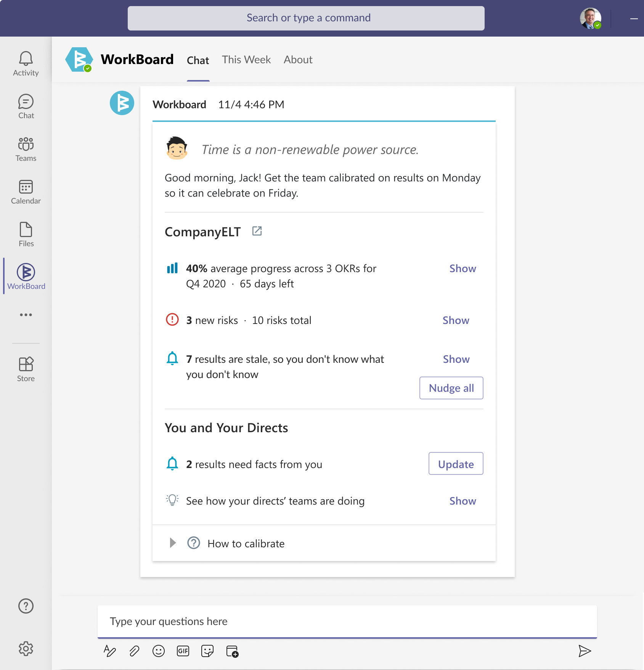644x670 pixels.
Task: Open the Store apps icon
Action: pyautogui.click(x=26, y=369)
